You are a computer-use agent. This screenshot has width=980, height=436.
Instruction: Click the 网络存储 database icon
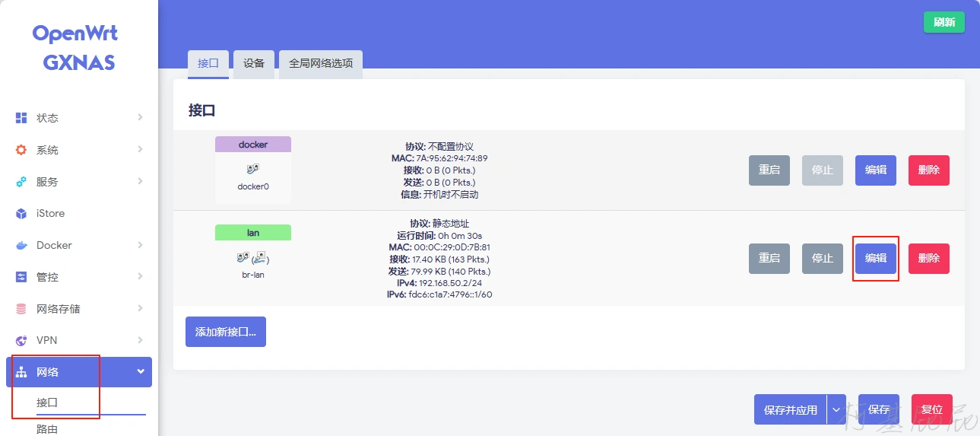(21, 309)
